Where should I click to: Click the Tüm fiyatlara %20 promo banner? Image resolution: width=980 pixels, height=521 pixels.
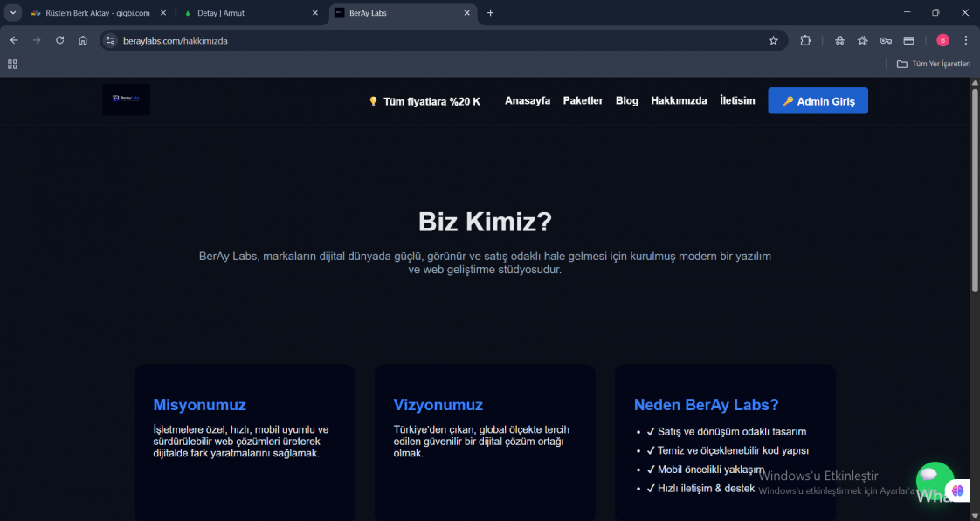424,101
